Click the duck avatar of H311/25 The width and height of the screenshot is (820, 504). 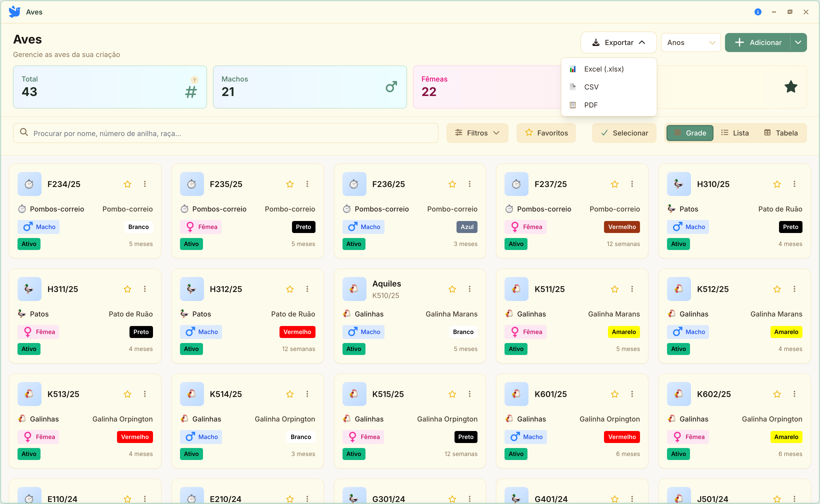[x=29, y=289]
